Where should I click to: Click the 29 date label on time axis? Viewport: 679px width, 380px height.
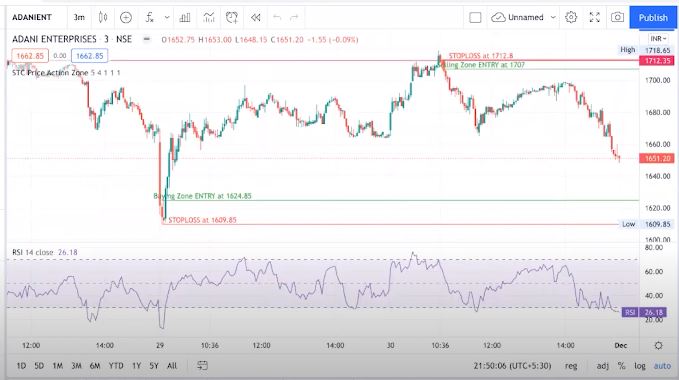[160, 345]
